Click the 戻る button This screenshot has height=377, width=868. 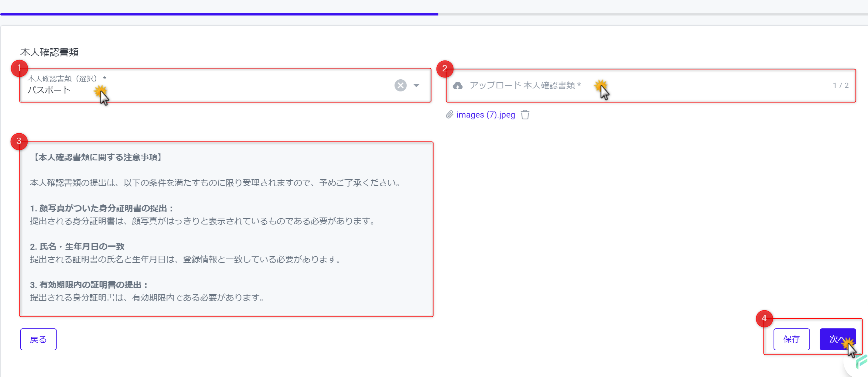coord(38,339)
